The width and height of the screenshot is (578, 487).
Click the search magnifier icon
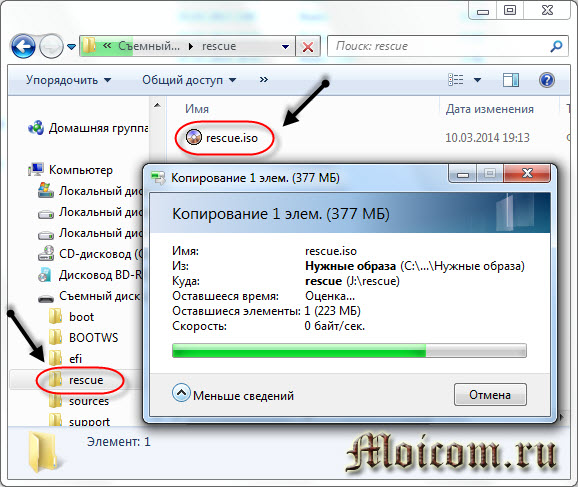(556, 46)
